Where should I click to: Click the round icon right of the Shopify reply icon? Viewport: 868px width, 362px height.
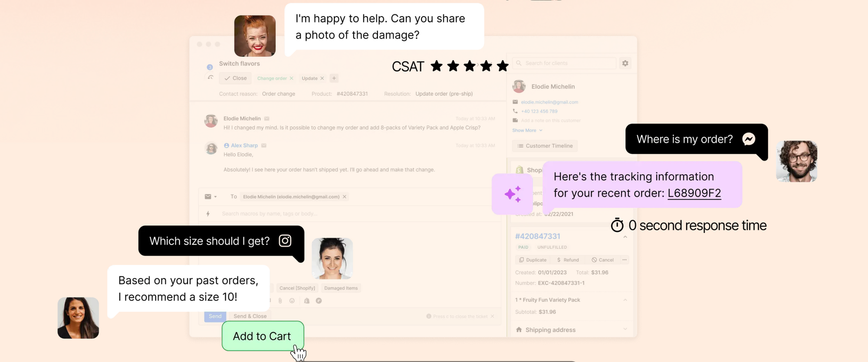click(319, 300)
